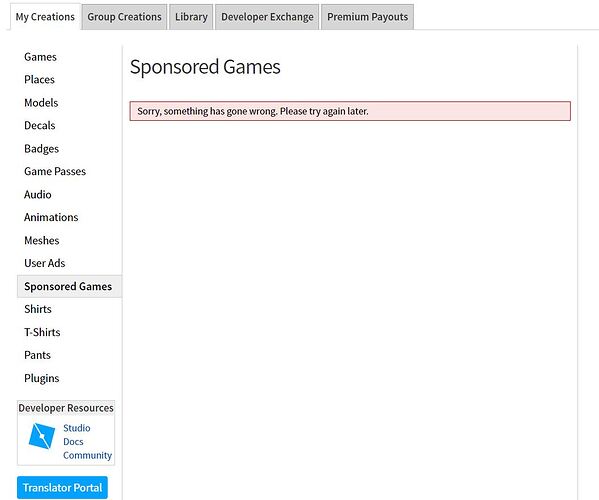Image resolution: width=599 pixels, height=500 pixels.
Task: Select Games in the sidebar
Action: 40,57
